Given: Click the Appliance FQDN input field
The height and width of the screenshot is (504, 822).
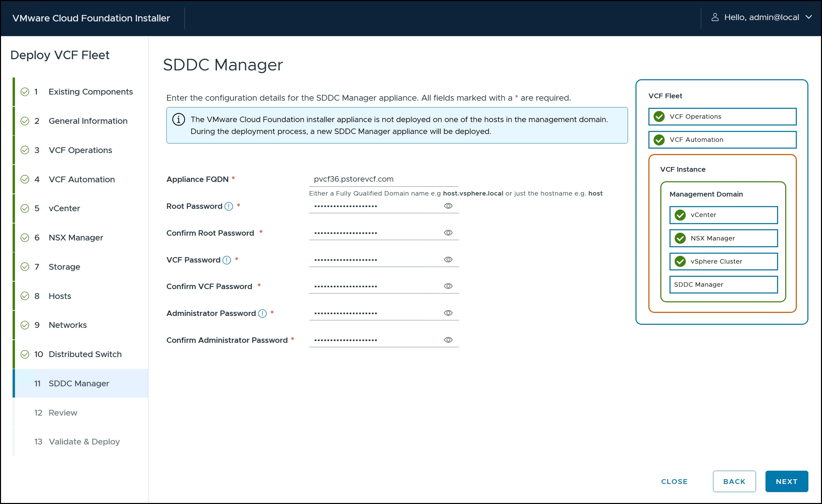Looking at the screenshot, I should point(383,179).
